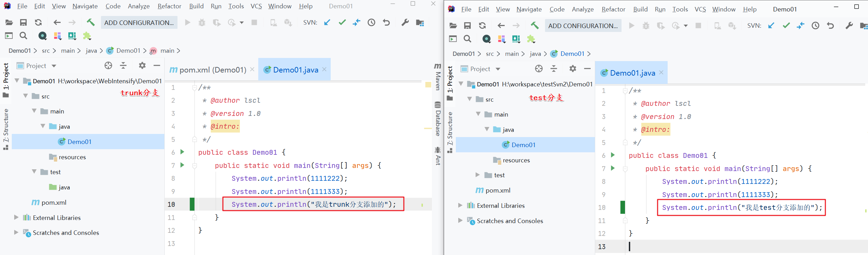
Task: Click ADD CONFIGURATION button in left window
Action: 139,23
